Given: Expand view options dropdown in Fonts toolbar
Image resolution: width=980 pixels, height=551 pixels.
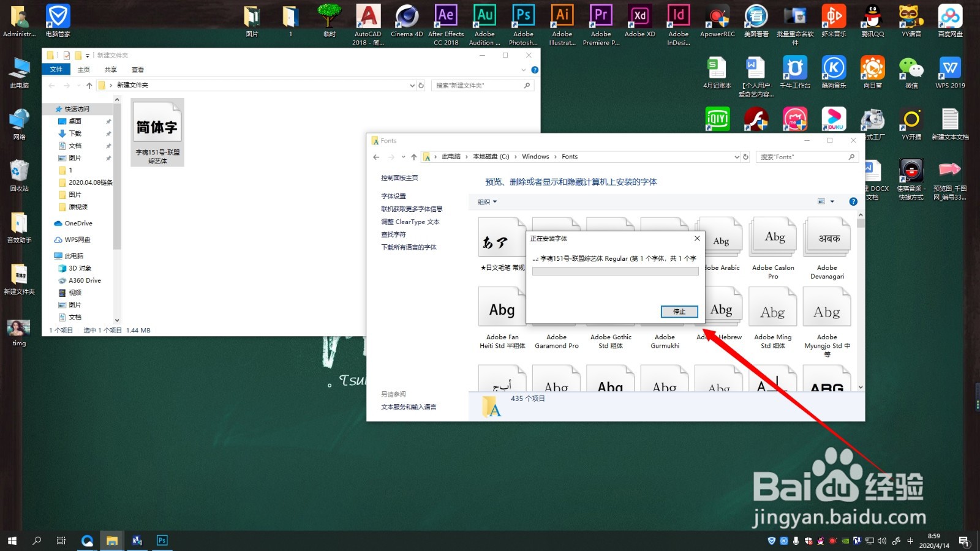Looking at the screenshot, I should [832, 201].
